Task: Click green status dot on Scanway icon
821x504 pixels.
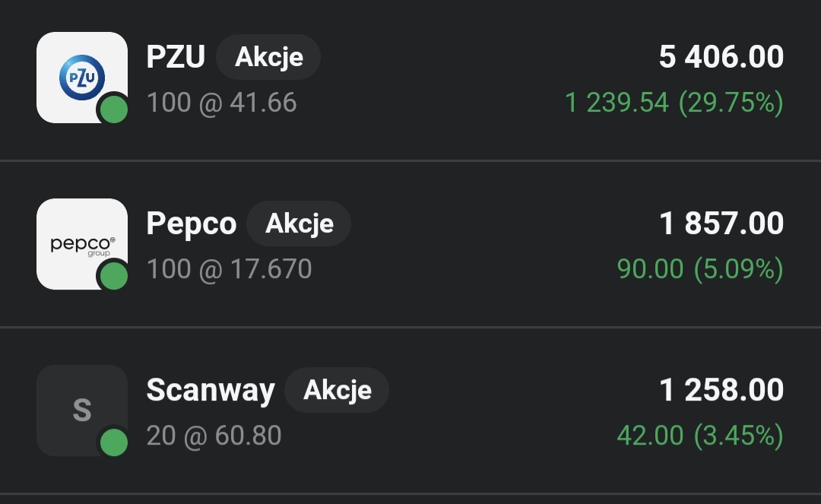Action: coord(114,442)
